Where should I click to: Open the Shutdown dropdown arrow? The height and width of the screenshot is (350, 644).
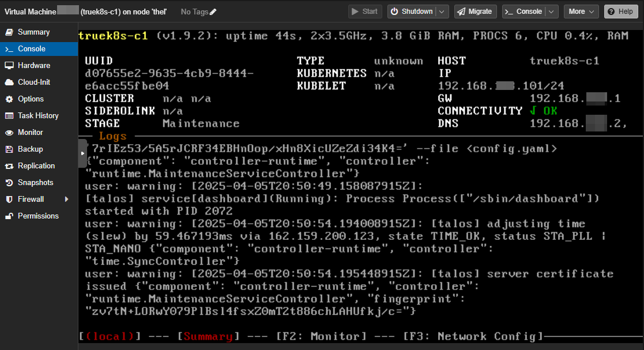pyautogui.click(x=442, y=12)
